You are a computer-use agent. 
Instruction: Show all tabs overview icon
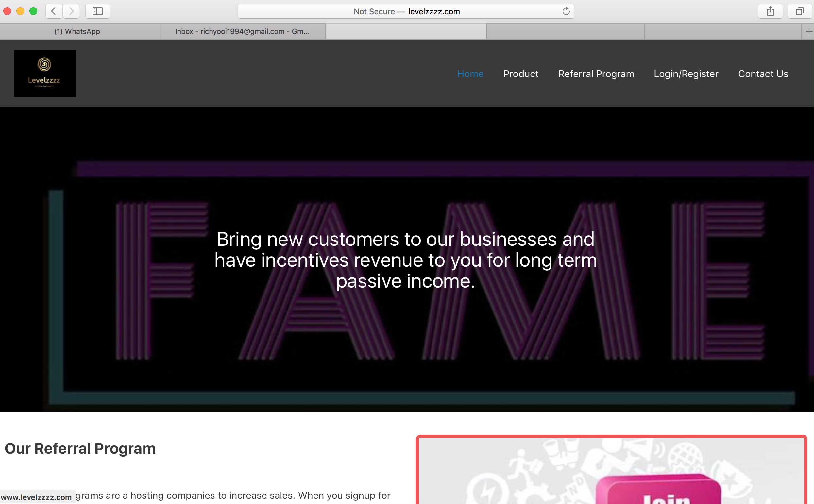coord(799,11)
